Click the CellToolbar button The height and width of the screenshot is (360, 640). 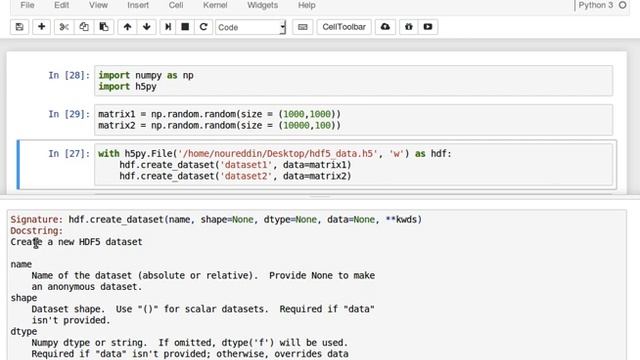coord(344,27)
